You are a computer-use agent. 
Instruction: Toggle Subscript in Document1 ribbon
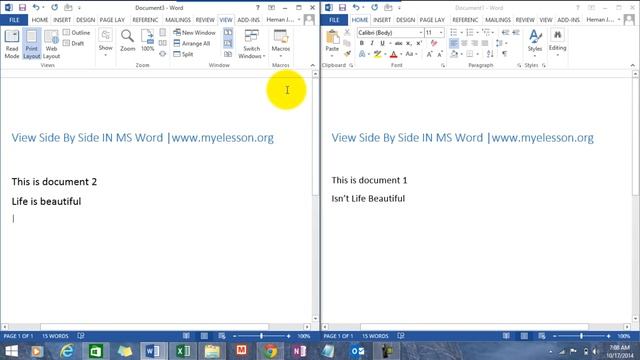coord(409,43)
